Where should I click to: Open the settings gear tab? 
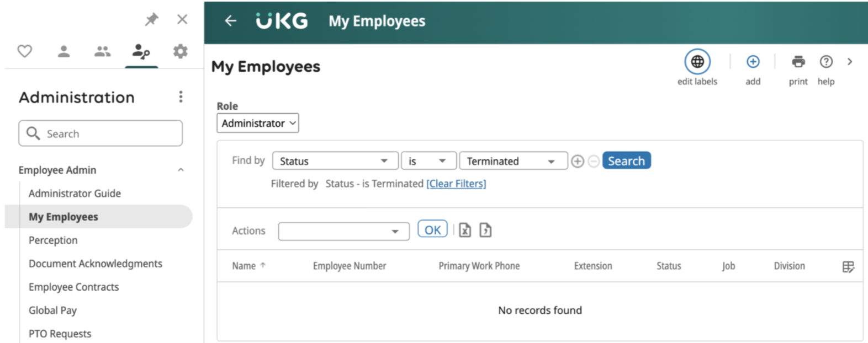pyautogui.click(x=180, y=51)
